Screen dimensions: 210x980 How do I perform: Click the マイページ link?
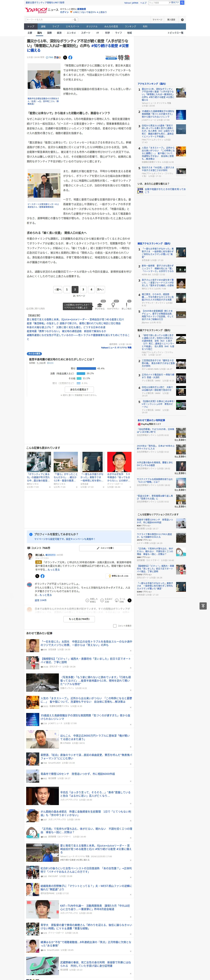tap(157, 20)
